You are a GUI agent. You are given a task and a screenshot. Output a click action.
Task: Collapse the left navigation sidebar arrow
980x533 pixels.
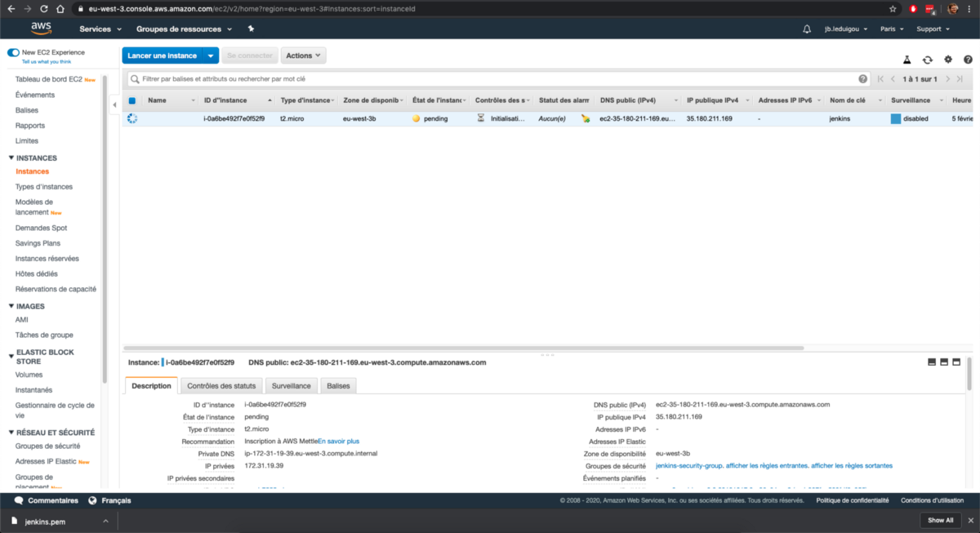point(114,104)
